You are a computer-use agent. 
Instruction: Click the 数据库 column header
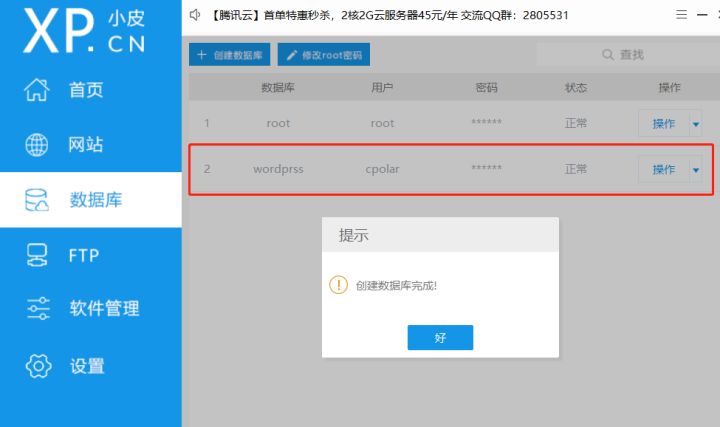pyautogui.click(x=278, y=87)
